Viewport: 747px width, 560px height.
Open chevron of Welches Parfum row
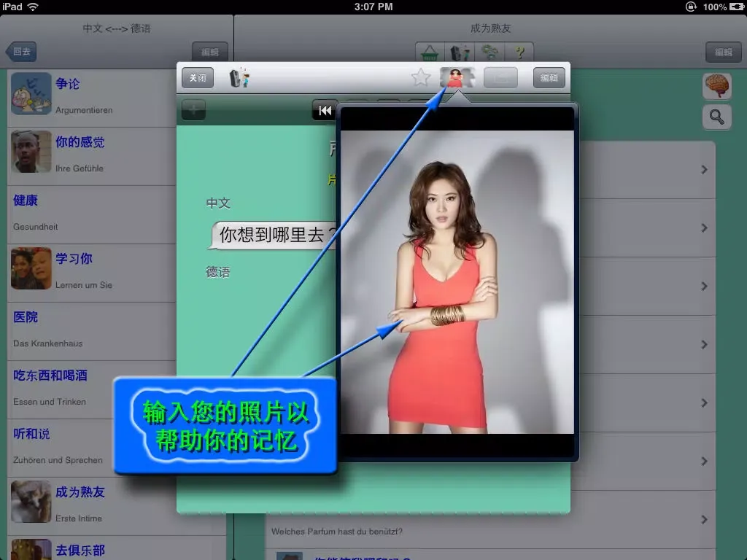point(704,519)
